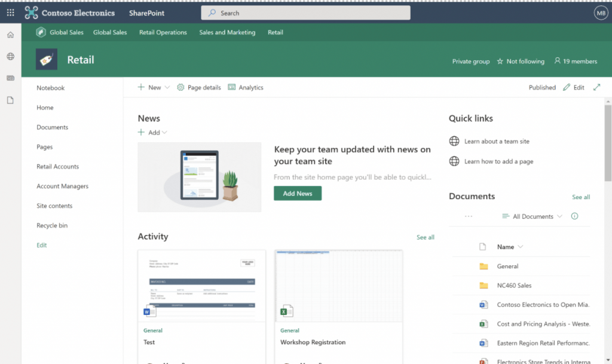Open Retail in hub navigation

pos(275,32)
